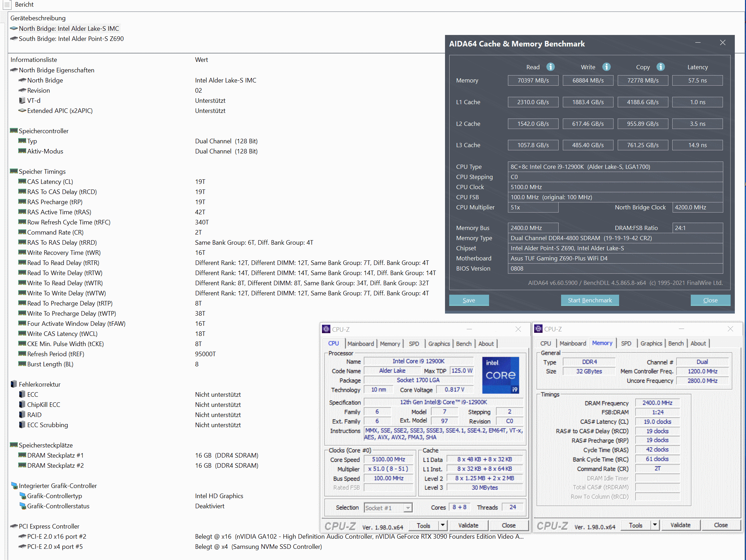746x560 pixels.
Task: Switch to SPD tab in right CPU-Z window
Action: [626, 343]
